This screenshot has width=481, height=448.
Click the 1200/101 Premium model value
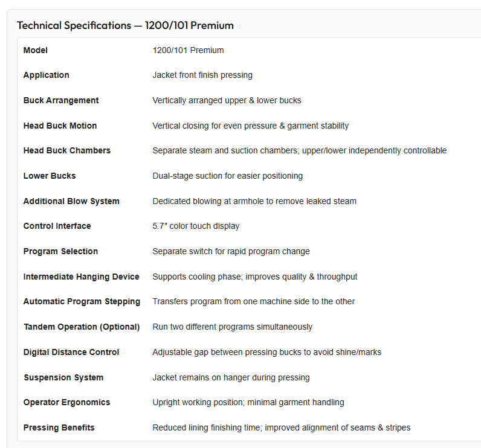click(188, 50)
